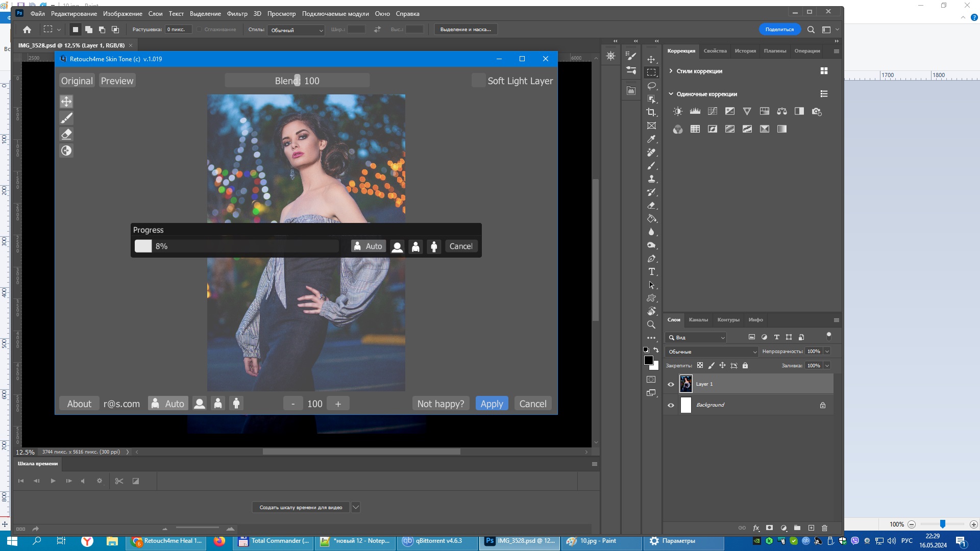Screen dimensions: 980x551
Task: Hide Layer 1 with eye icon
Action: point(671,384)
